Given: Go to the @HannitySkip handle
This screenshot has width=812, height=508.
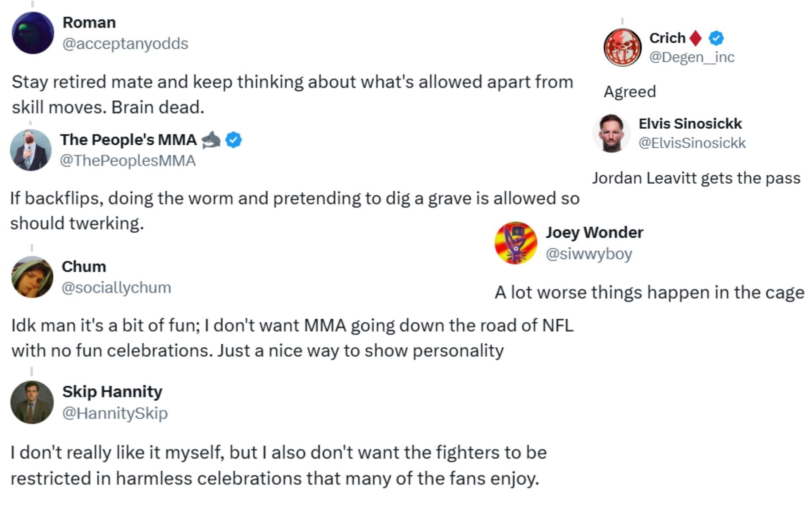Looking at the screenshot, I should 115,413.
